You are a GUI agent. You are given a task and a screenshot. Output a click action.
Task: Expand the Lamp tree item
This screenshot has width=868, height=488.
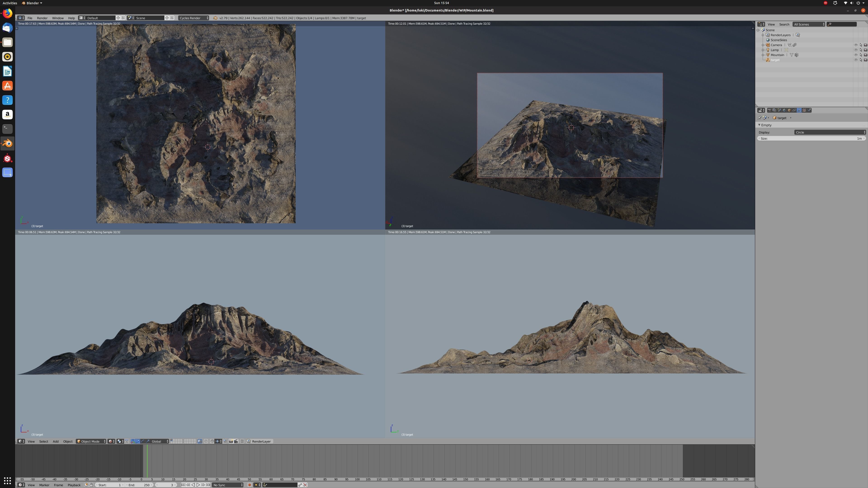[x=763, y=50]
